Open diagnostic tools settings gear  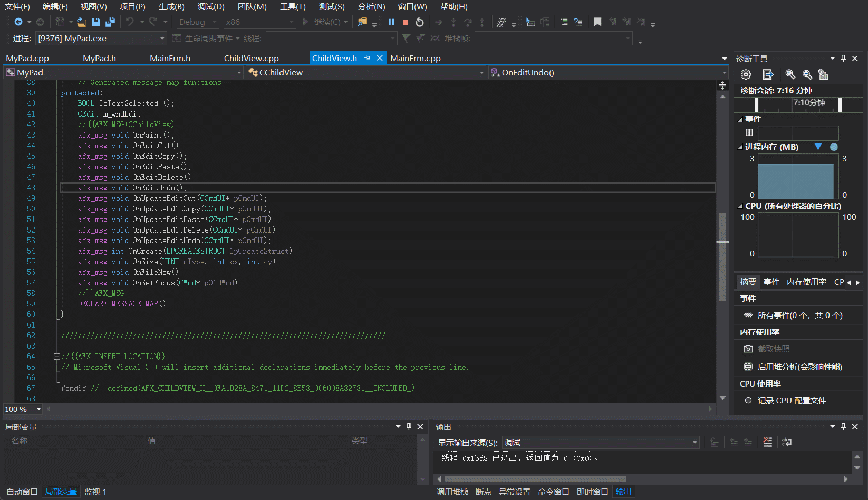pos(746,75)
